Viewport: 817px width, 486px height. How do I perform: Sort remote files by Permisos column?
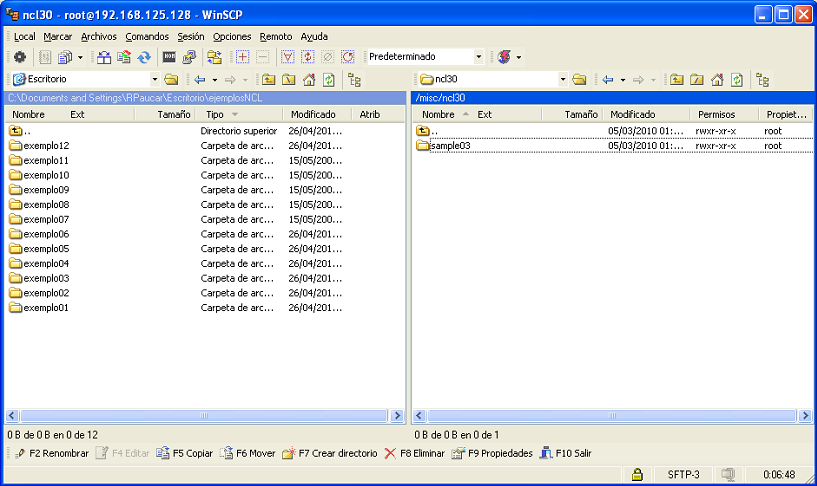[724, 115]
